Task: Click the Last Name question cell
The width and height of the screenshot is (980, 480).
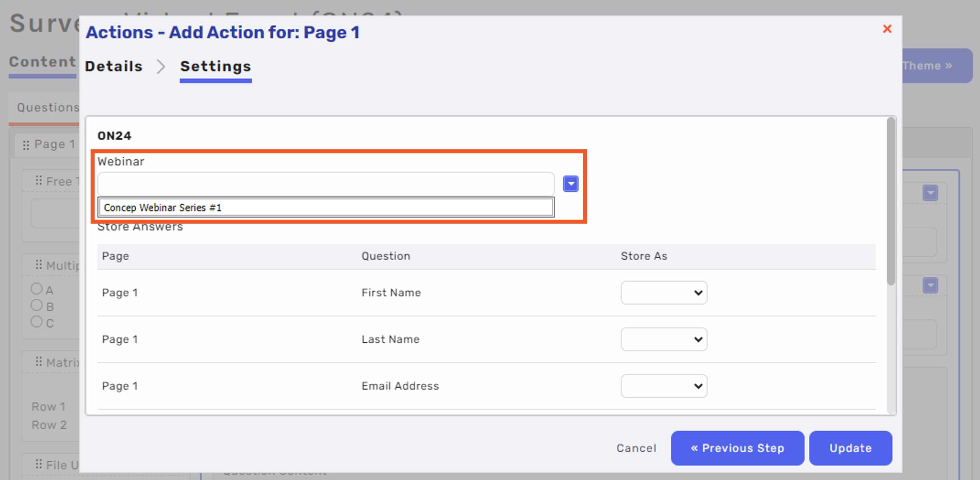Action: point(390,339)
